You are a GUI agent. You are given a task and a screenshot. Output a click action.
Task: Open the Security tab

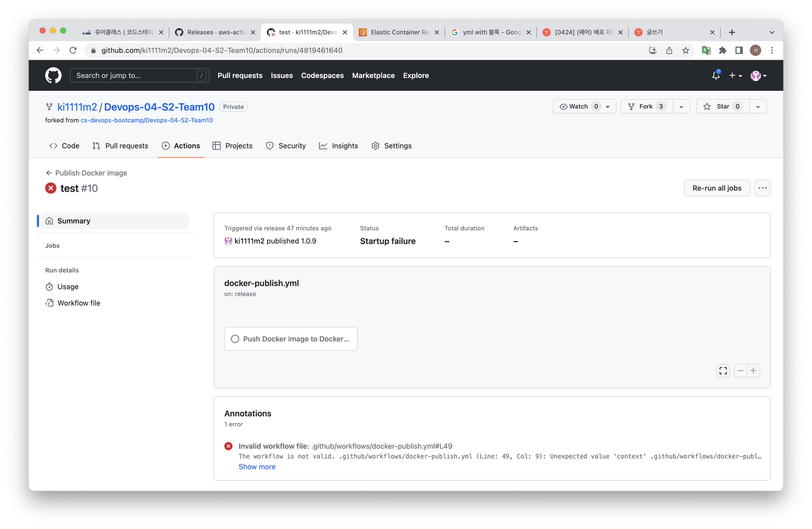pos(285,146)
